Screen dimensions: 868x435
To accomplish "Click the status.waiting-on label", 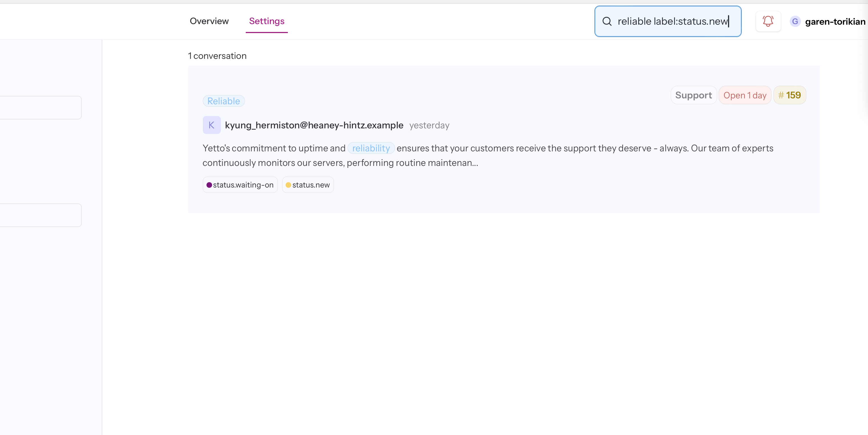I will coord(240,185).
